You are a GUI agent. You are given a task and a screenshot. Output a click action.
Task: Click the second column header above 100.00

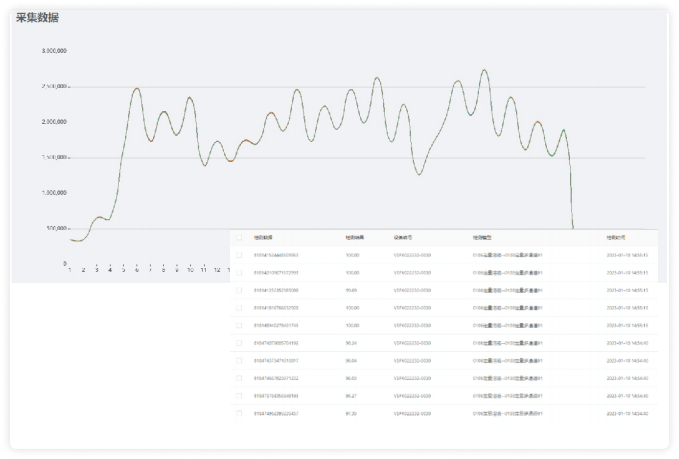pyautogui.click(x=355, y=237)
